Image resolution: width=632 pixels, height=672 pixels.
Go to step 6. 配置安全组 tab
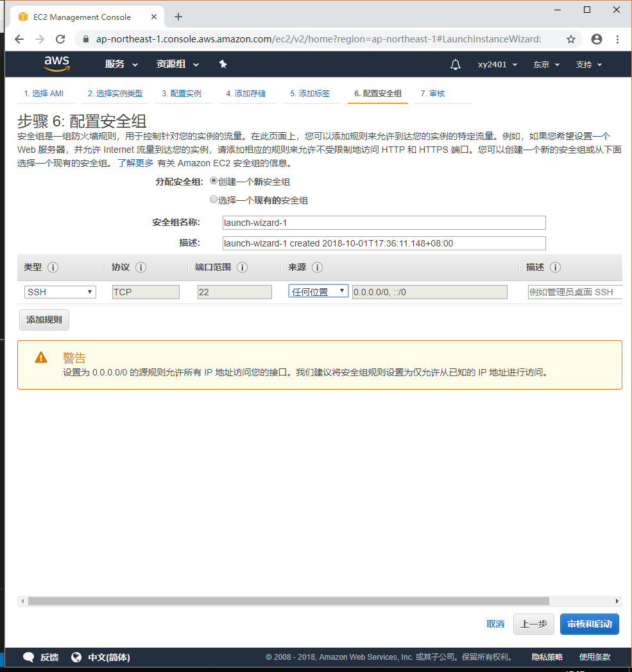pyautogui.click(x=378, y=94)
